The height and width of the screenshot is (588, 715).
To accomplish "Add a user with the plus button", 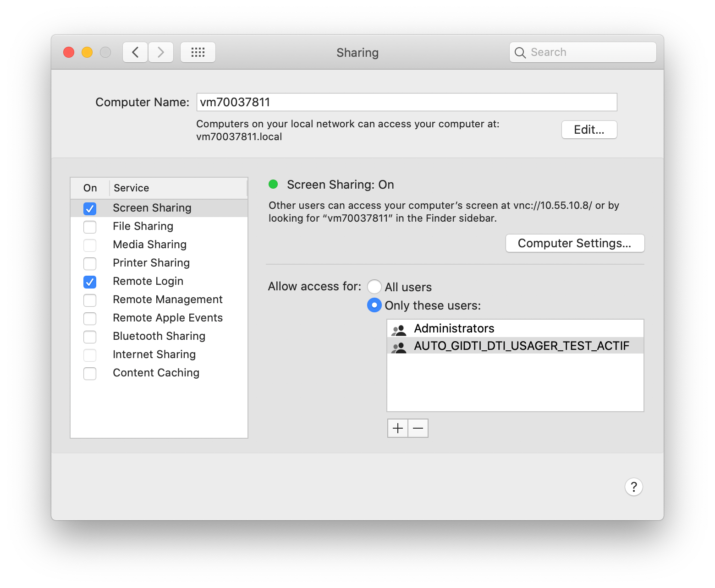I will pos(398,428).
